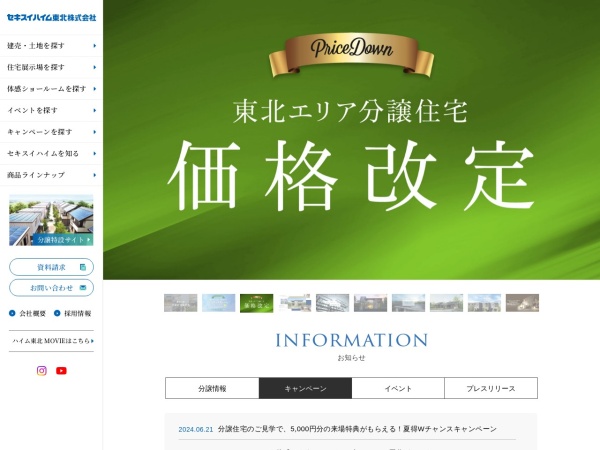Select the fifth slider thumbnail
600x450 pixels.
point(333,303)
